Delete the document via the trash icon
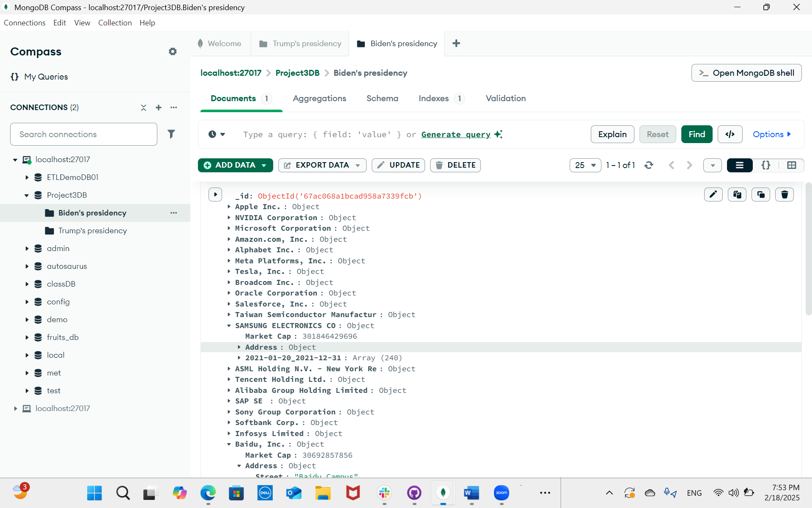Viewport: 812px width, 508px height. point(785,194)
